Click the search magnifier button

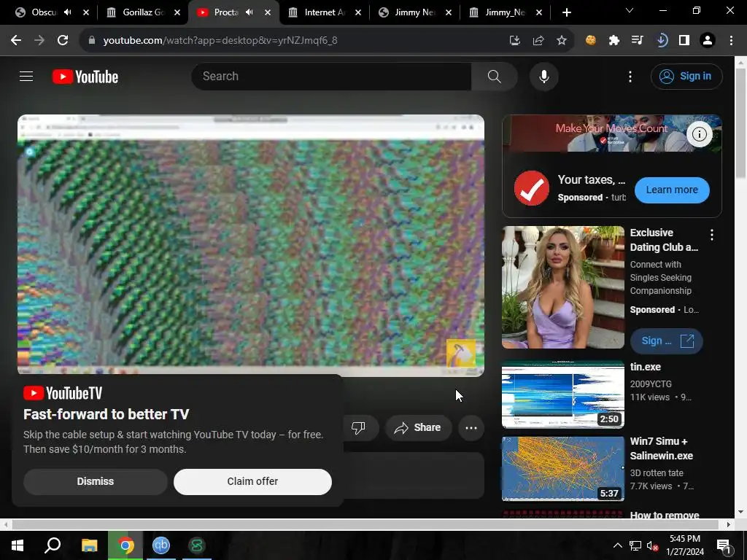coord(494,76)
